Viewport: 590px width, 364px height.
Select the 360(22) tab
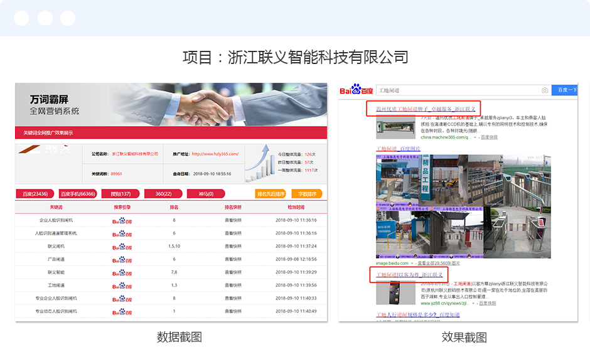coord(163,194)
